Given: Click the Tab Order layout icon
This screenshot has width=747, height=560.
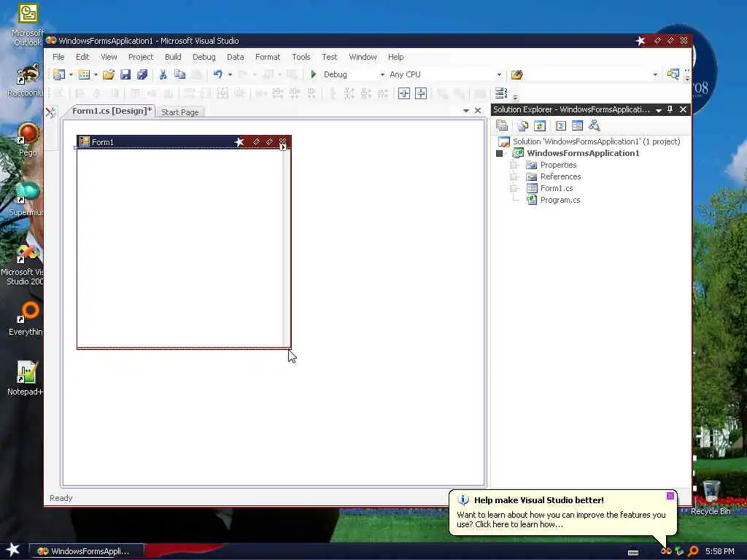Looking at the screenshot, I should click(501, 93).
